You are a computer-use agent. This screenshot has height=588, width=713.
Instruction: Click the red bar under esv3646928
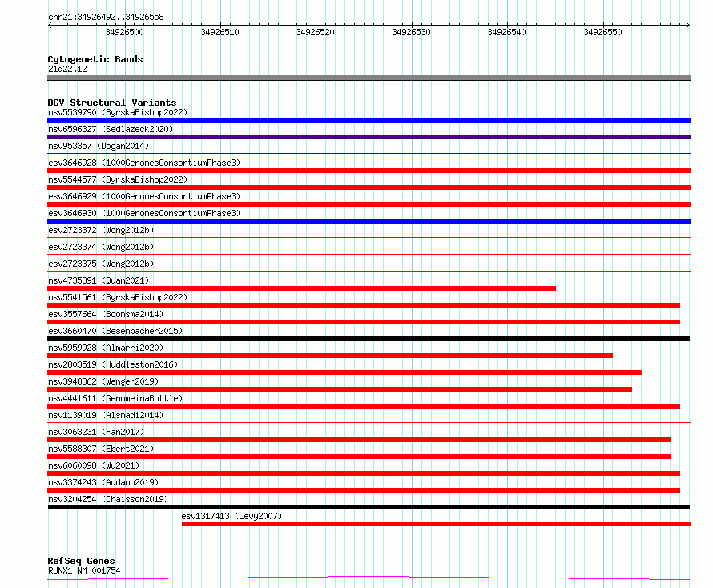coord(369,171)
